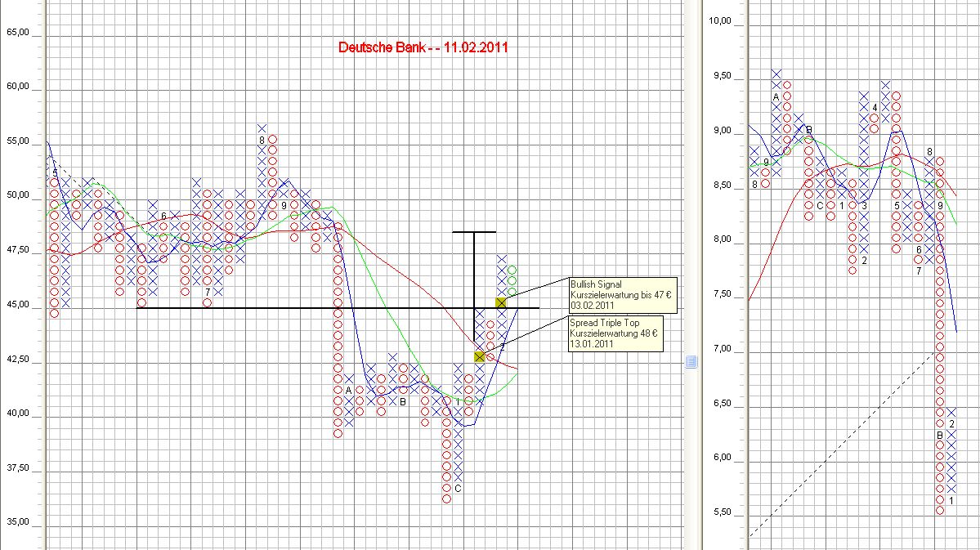Click the 5,50 axis label on right chart

pyautogui.click(x=722, y=512)
